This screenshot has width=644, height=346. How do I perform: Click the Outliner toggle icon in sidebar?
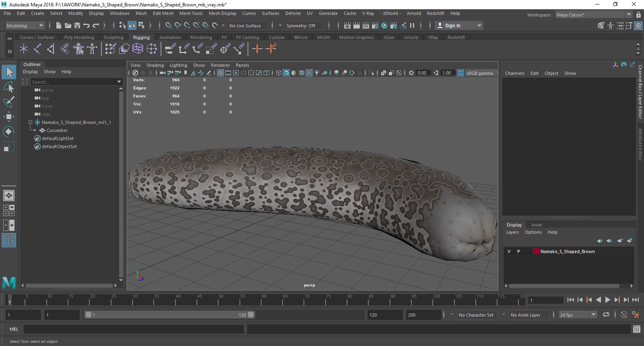[9, 240]
